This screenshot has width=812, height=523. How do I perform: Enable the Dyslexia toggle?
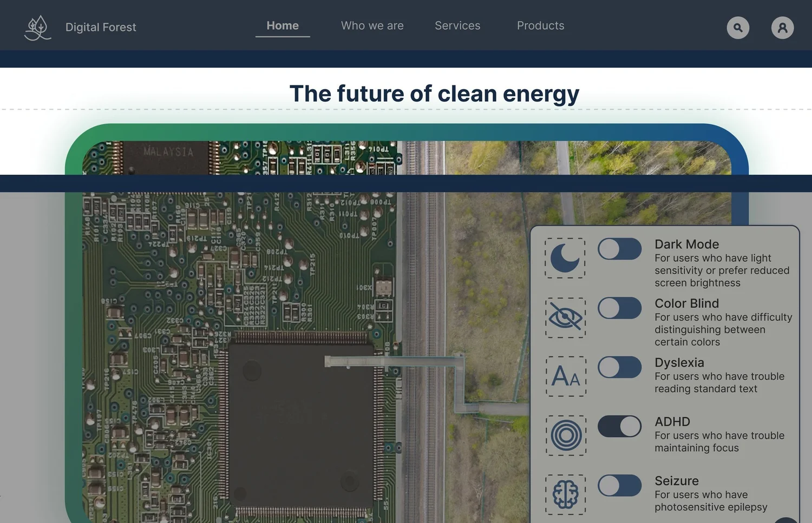coord(620,367)
